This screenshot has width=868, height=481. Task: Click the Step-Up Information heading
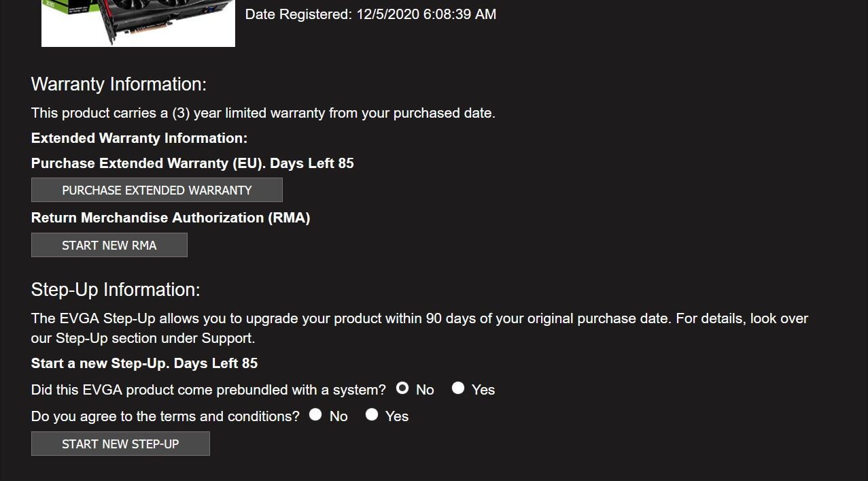point(116,290)
